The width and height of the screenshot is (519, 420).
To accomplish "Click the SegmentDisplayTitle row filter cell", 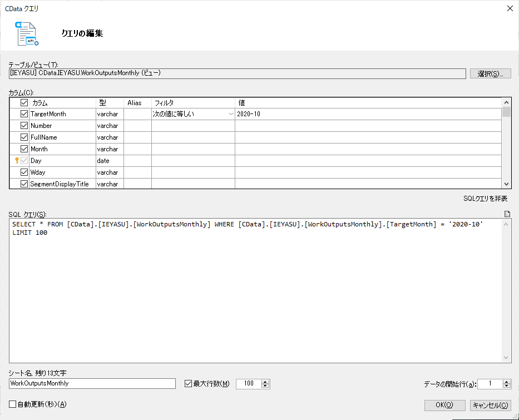I will [x=193, y=184].
